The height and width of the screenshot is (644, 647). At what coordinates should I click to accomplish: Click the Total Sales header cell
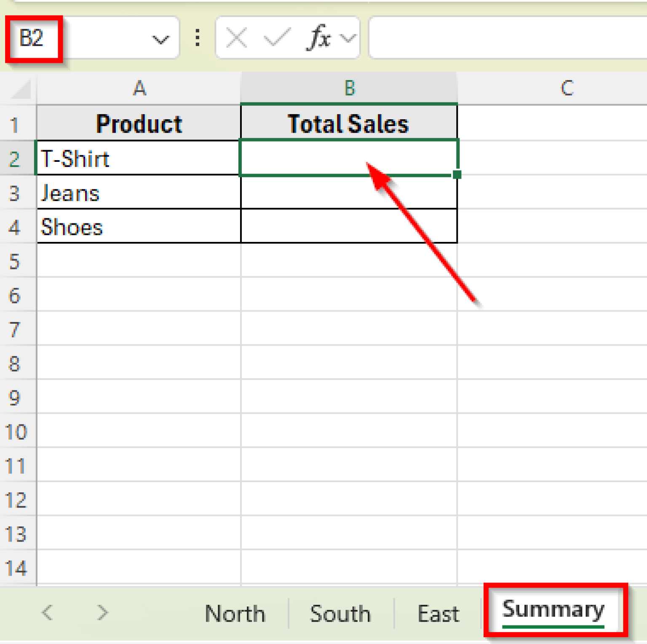(349, 123)
